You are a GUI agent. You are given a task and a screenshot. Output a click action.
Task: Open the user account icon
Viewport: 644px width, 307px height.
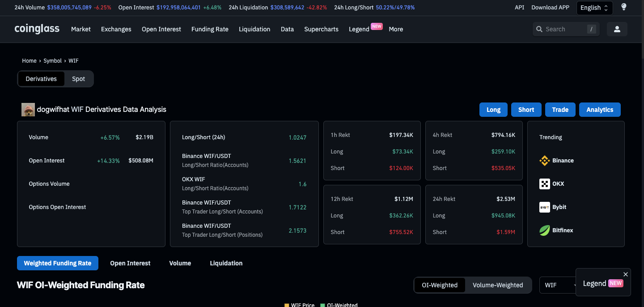tap(617, 29)
